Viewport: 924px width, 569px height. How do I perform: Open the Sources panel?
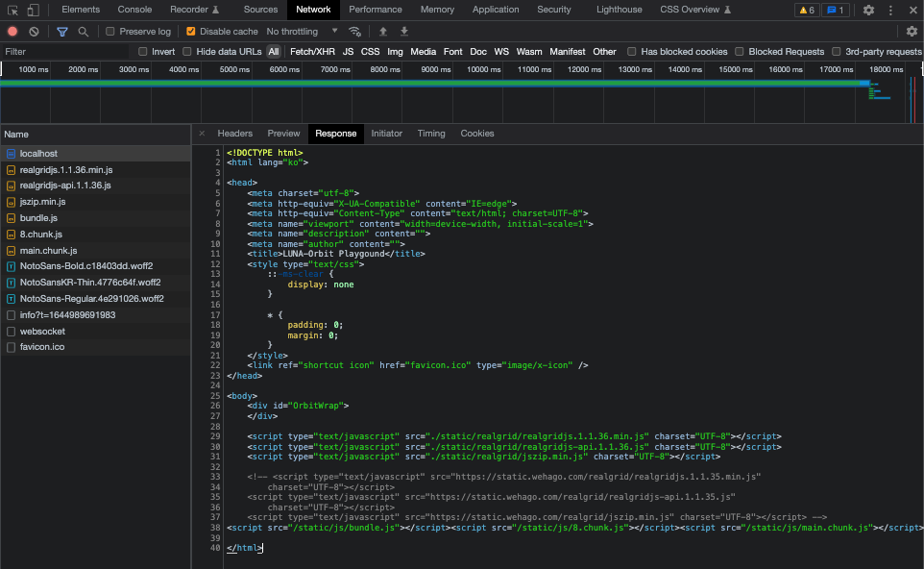pos(260,10)
